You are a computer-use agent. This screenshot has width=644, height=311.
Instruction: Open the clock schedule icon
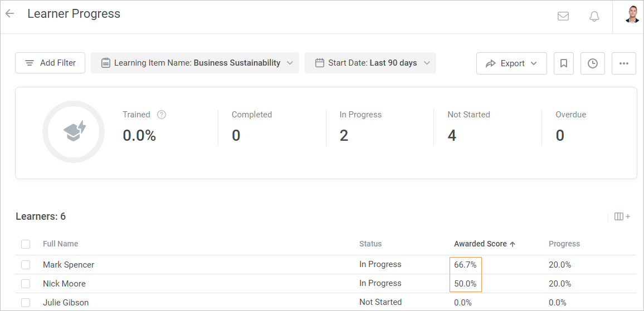[x=593, y=63]
